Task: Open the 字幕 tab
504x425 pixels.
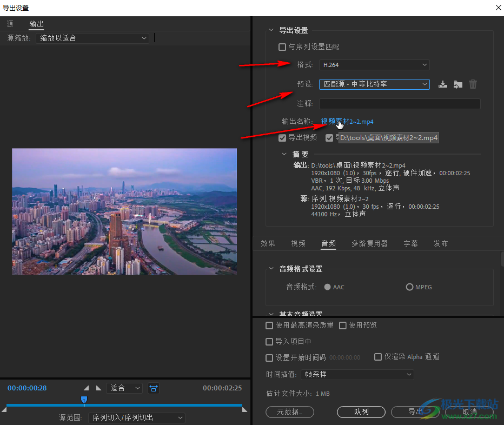Action: pyautogui.click(x=410, y=244)
